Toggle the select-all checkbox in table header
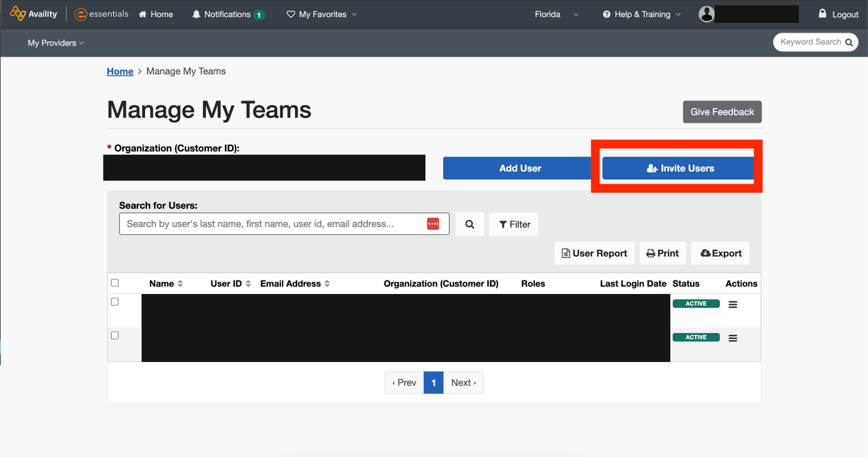868x457 pixels. [115, 283]
